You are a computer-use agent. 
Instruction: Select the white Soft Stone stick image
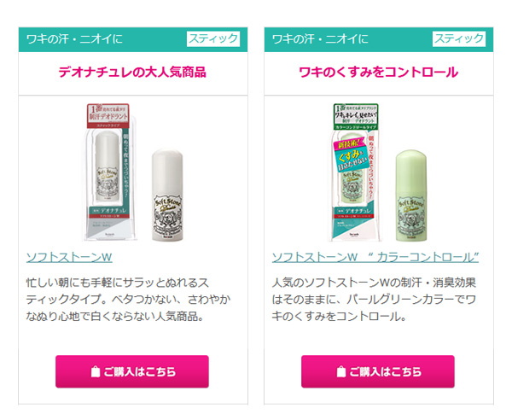[x=167, y=195]
